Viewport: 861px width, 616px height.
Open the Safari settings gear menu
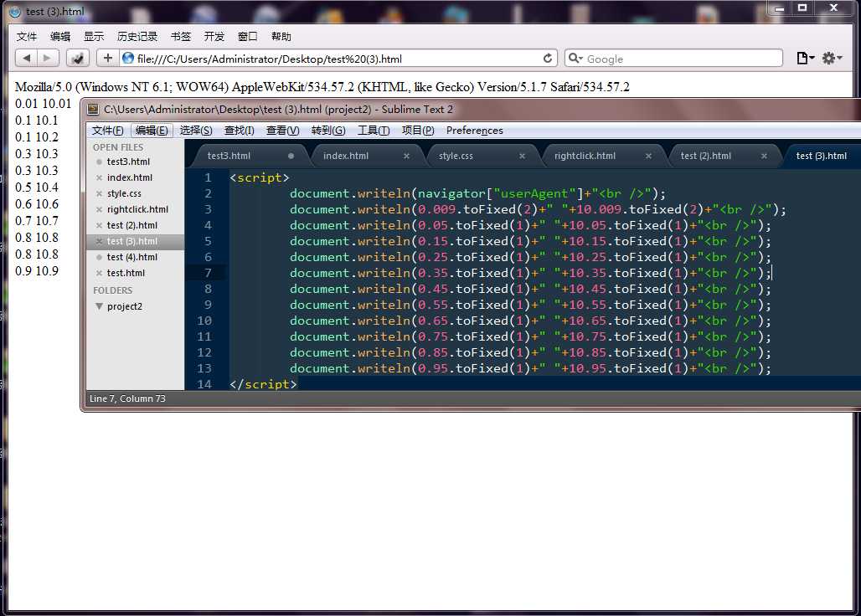click(832, 58)
